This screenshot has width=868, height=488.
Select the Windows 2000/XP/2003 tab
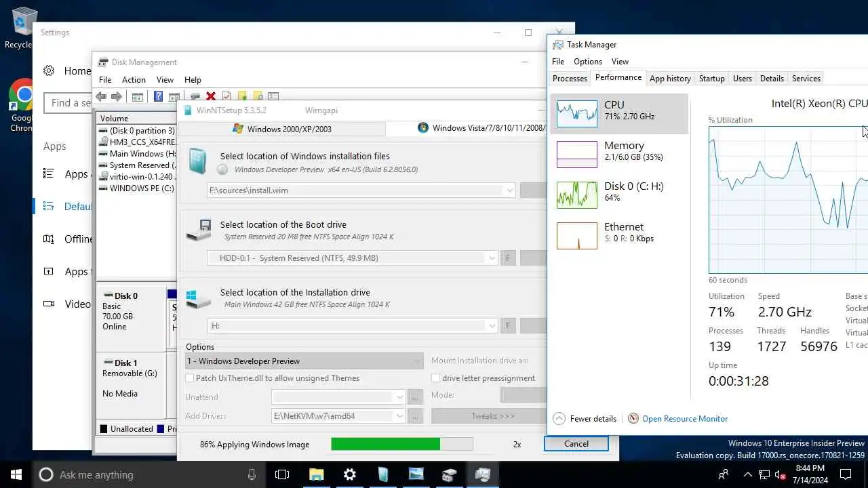(281, 129)
